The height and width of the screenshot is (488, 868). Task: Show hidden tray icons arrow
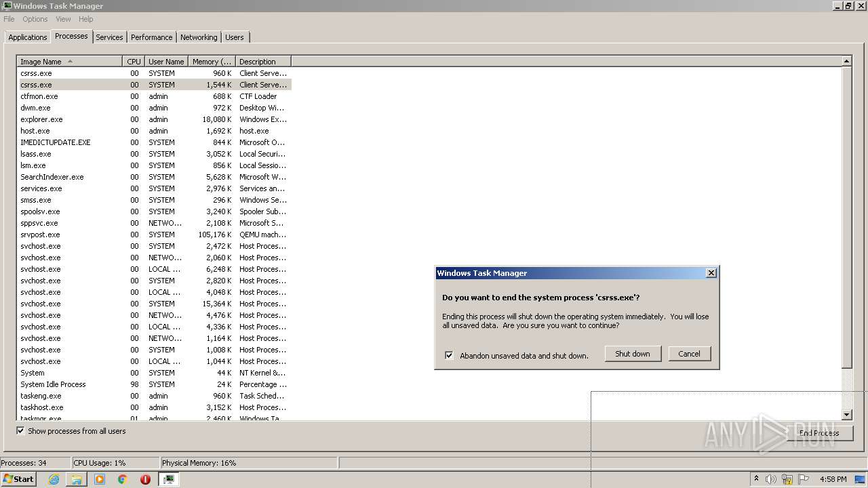point(757,479)
